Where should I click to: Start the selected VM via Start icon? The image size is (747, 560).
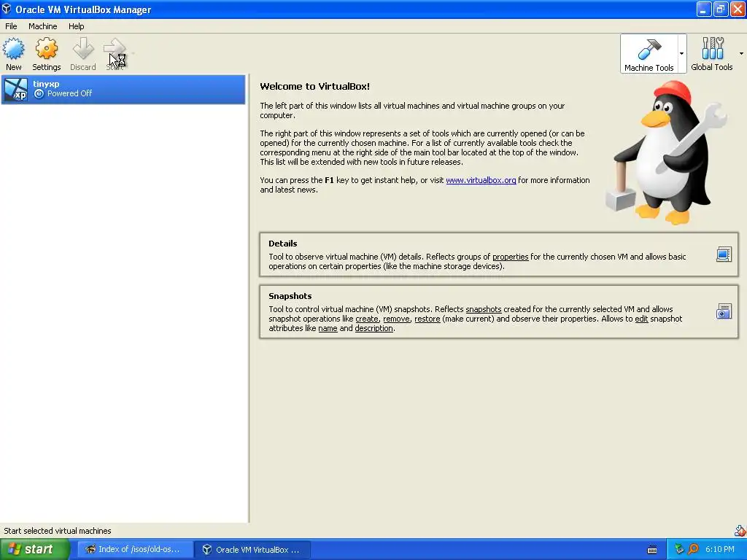click(115, 49)
